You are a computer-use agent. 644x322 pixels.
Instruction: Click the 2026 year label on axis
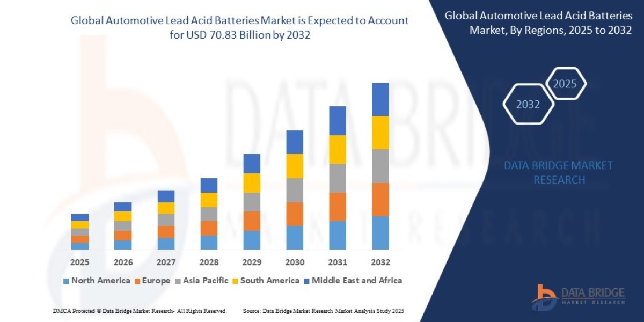123,262
